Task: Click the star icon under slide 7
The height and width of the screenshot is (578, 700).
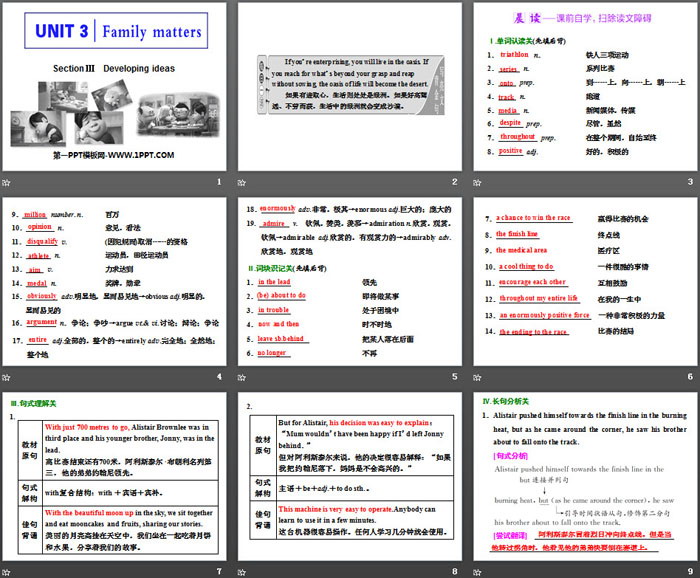Action: pos(8,571)
